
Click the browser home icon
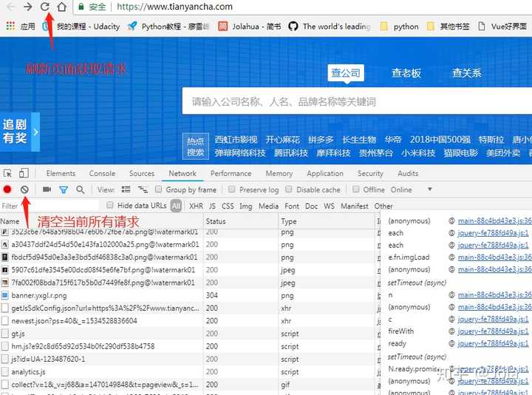(x=62, y=7)
